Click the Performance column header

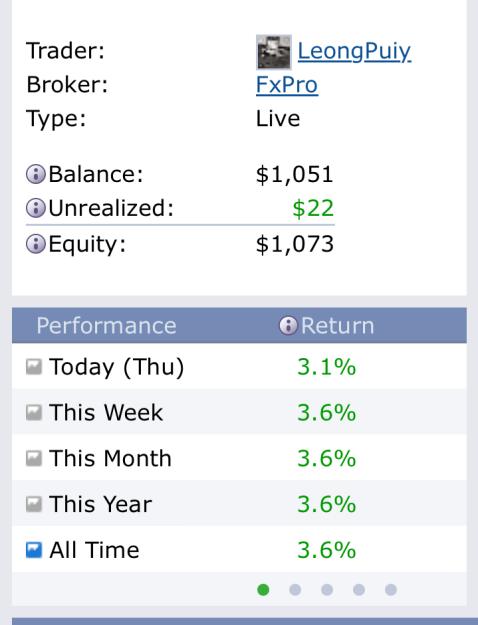coord(106,326)
